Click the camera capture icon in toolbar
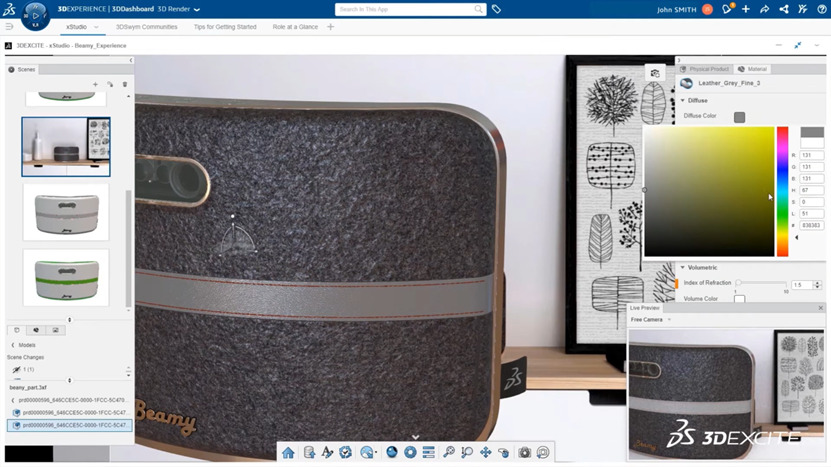 (x=524, y=452)
